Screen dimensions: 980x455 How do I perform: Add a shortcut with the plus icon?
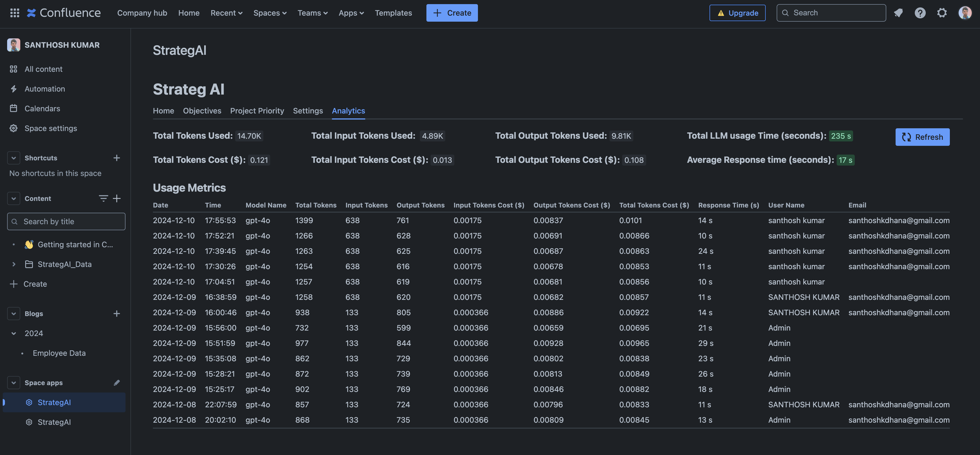pyautogui.click(x=117, y=158)
